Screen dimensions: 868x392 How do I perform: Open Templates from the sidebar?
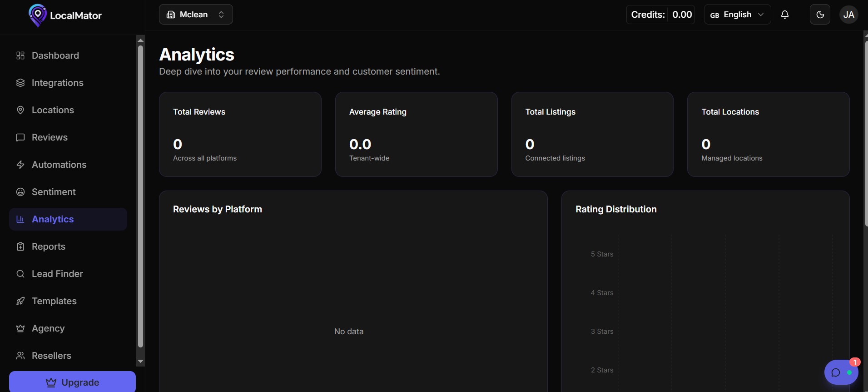(x=68, y=301)
